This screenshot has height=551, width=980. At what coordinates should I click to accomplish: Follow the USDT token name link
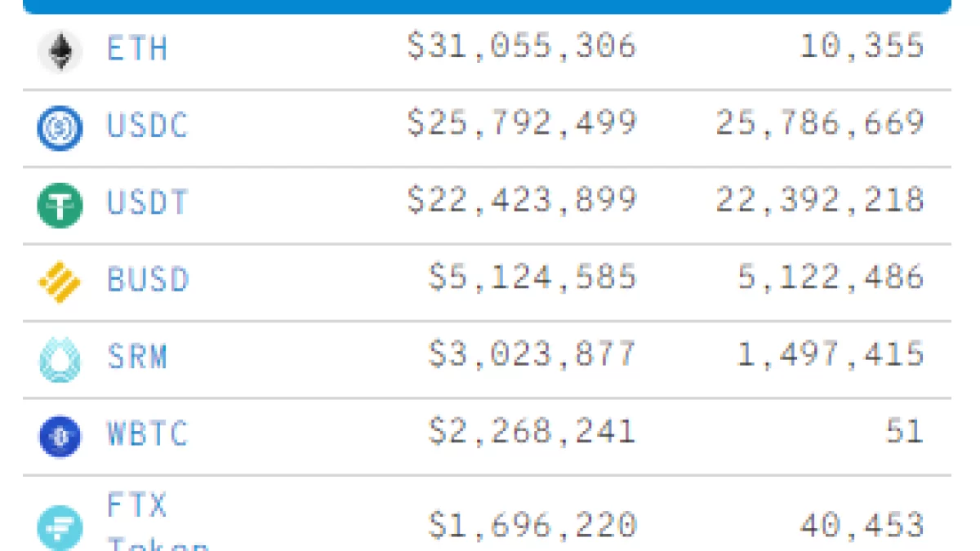point(147,202)
